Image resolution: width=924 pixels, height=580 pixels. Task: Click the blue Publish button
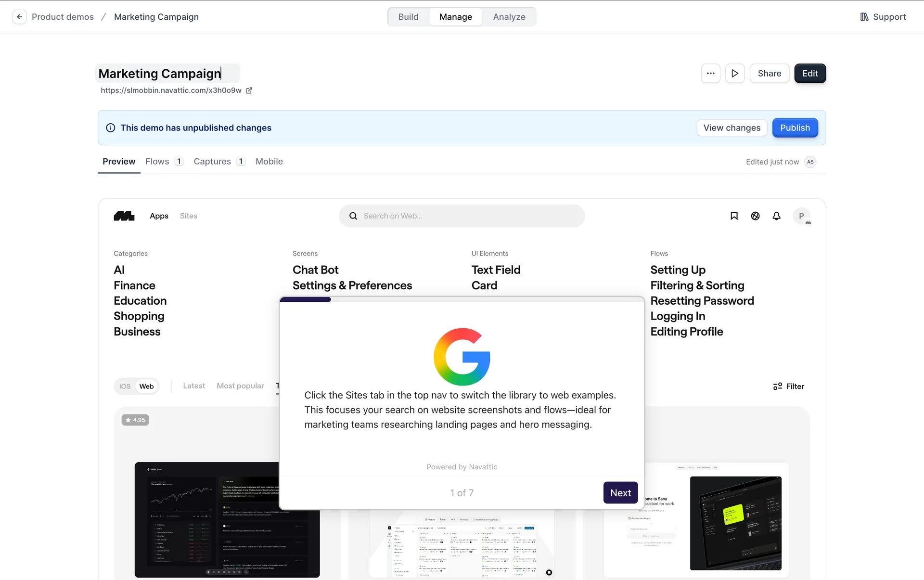point(795,128)
